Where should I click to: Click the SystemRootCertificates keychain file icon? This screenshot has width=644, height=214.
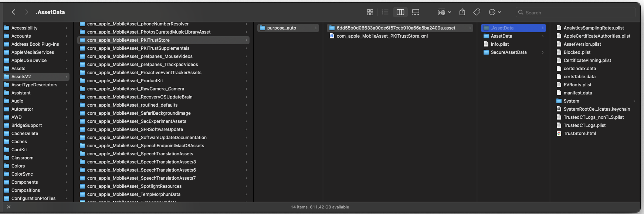pyautogui.click(x=559, y=109)
